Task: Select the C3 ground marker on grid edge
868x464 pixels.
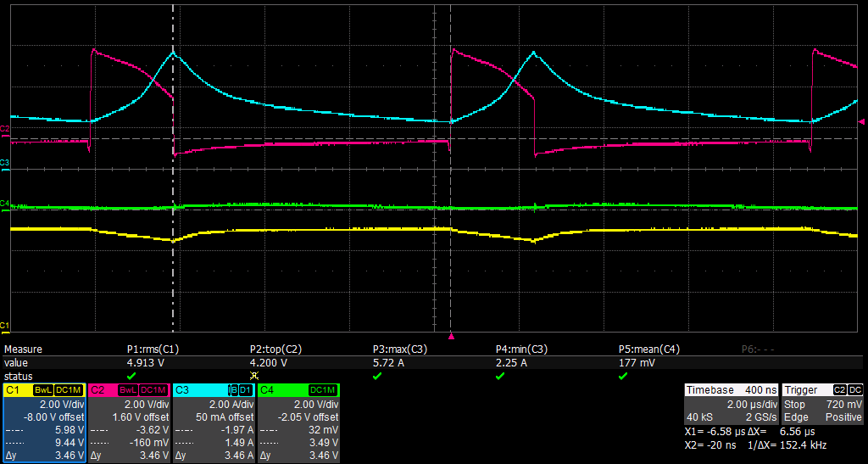Action: point(4,165)
